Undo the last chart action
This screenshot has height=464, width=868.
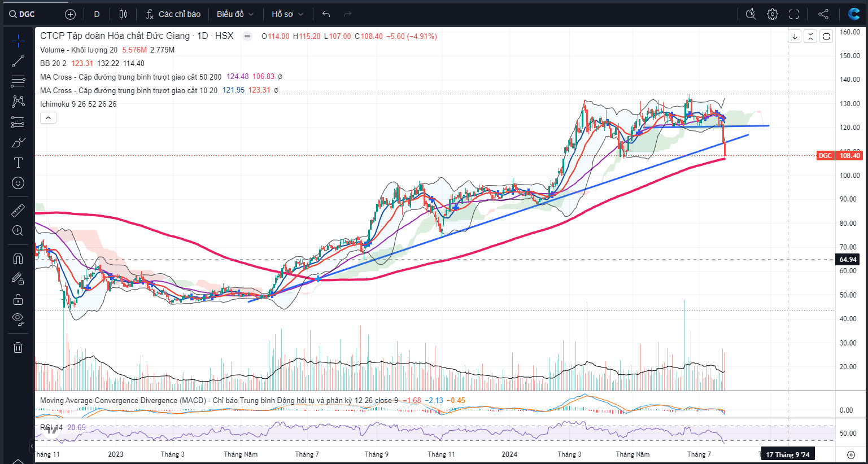[x=326, y=14]
